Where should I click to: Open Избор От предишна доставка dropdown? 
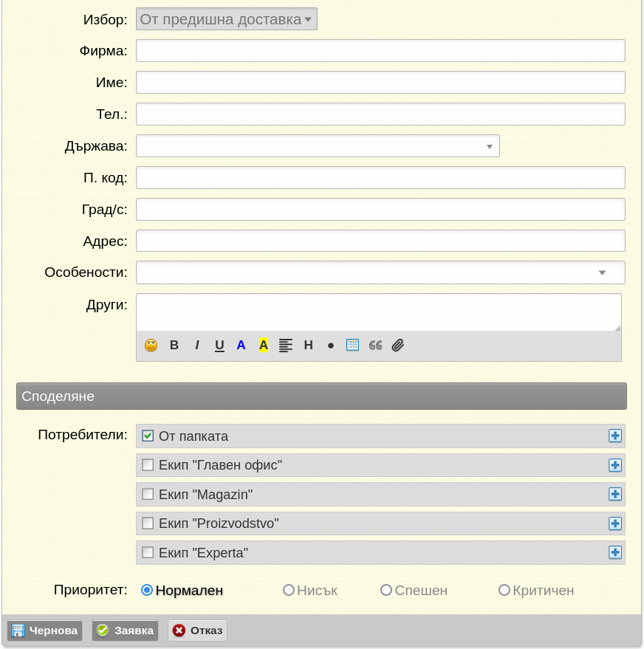[227, 19]
